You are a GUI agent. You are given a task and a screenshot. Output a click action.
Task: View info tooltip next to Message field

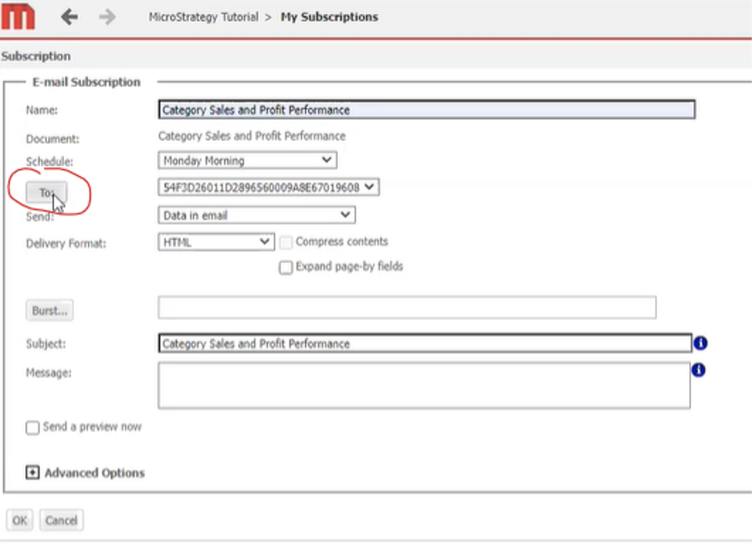click(x=700, y=370)
